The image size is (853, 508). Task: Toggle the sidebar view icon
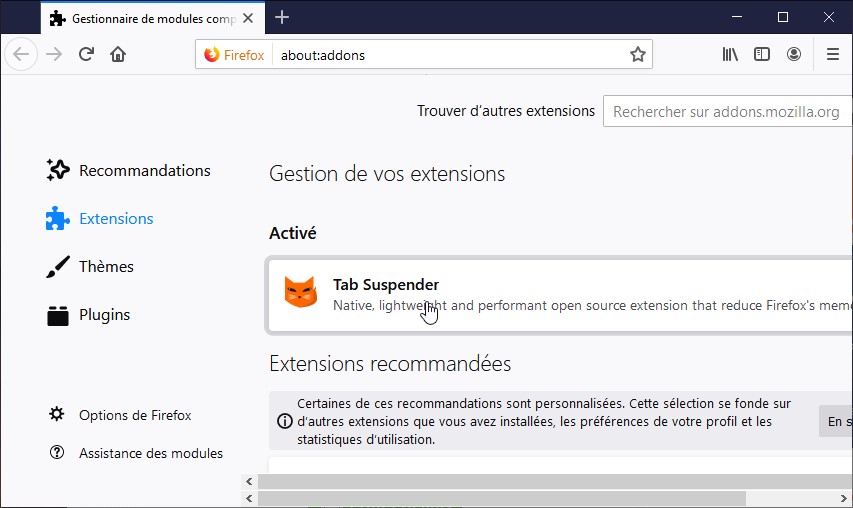coord(762,55)
